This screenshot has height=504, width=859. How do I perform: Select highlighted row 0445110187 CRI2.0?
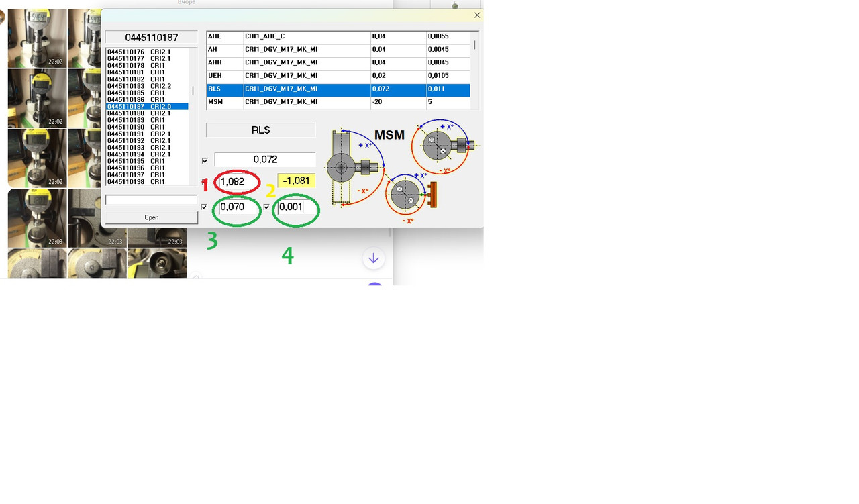[147, 106]
